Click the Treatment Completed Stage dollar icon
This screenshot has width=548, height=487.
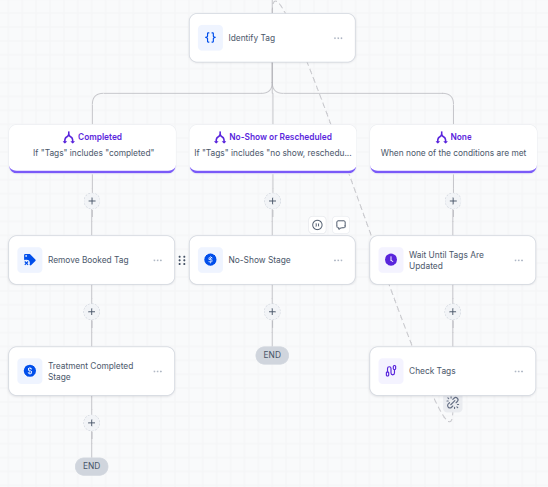point(30,371)
